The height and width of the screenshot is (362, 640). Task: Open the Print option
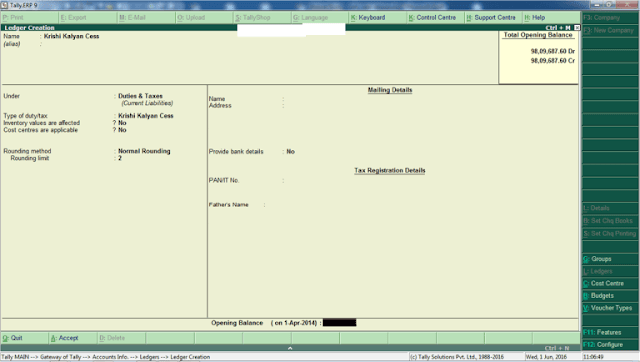[x=29, y=18]
